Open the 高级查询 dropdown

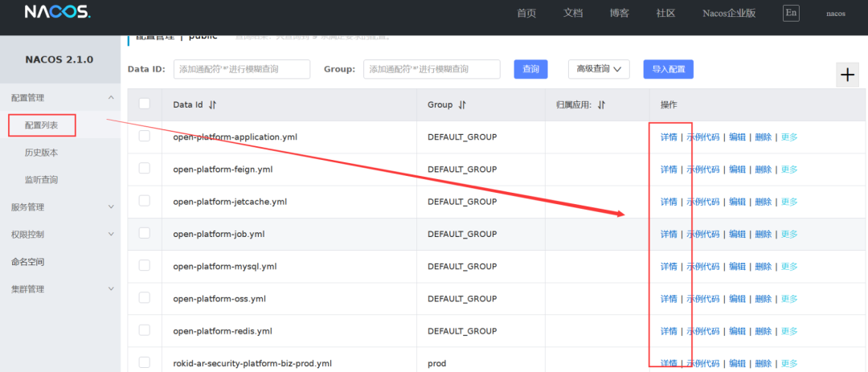599,69
